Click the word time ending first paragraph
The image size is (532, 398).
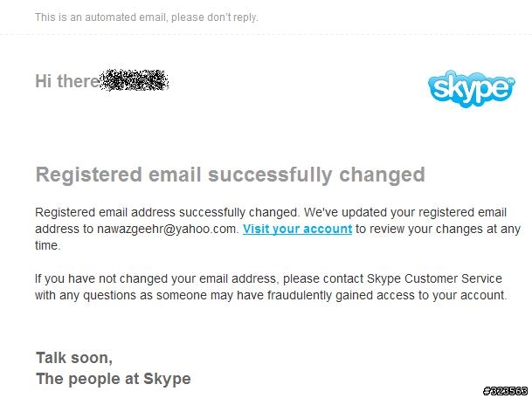click(48, 245)
